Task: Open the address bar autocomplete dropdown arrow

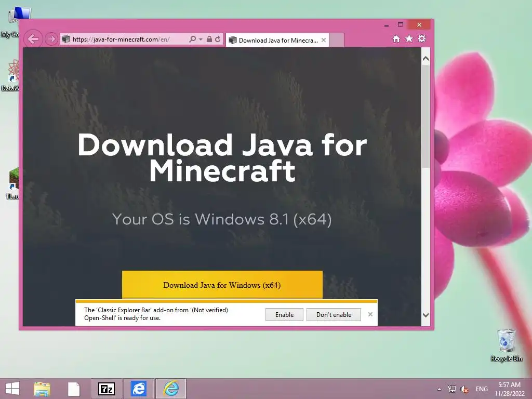Action: (x=201, y=39)
